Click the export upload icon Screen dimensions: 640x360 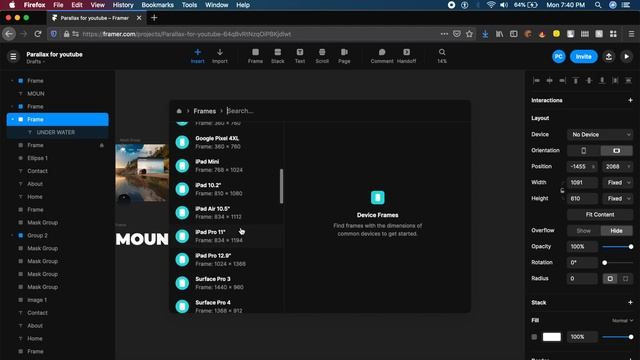pyautogui.click(x=609, y=56)
